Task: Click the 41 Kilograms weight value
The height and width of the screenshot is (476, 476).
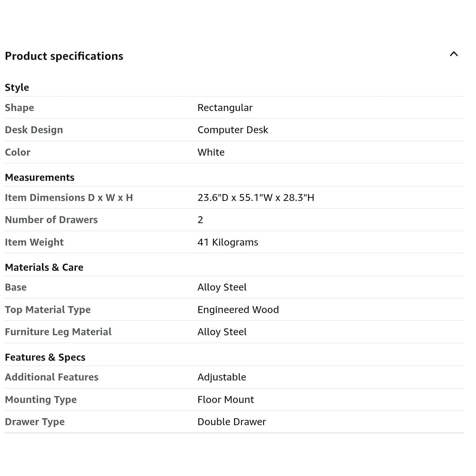Action: (x=228, y=242)
